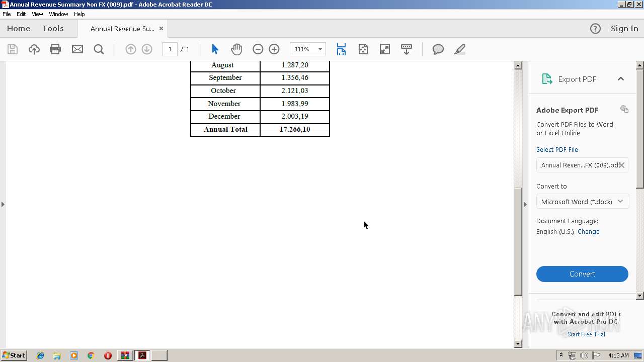Click the page number input field
Screen dimensions: 644x362
tap(170, 49)
